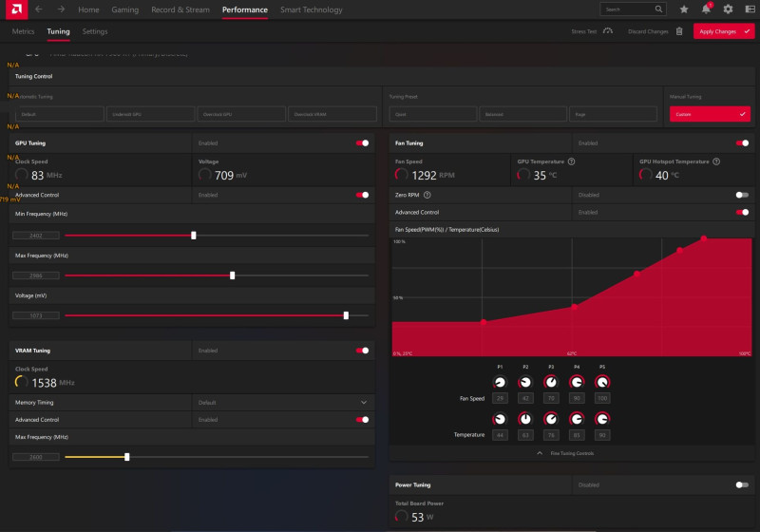Open the Gaming tab
This screenshot has height=532, width=760.
coord(124,9)
